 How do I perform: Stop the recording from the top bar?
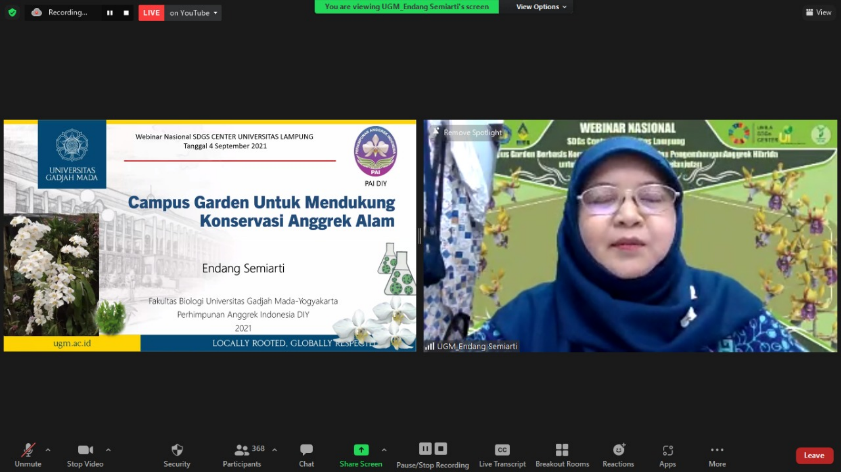[x=126, y=13]
